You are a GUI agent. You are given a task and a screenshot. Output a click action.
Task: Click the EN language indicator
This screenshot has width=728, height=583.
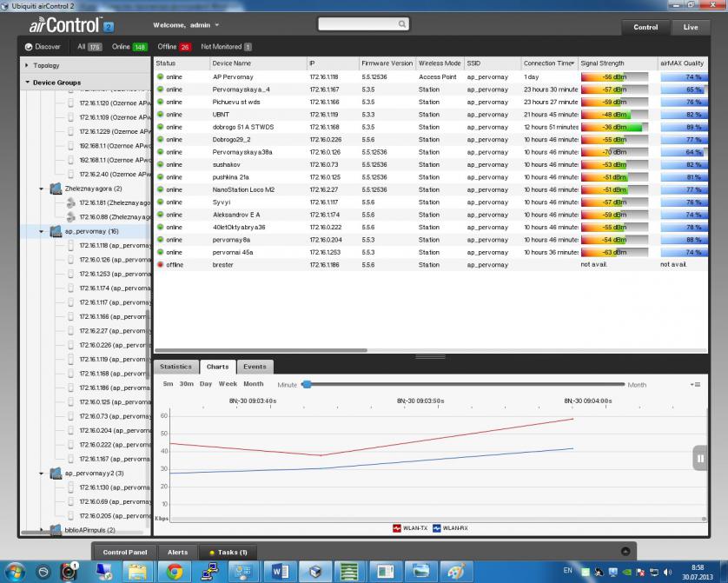point(567,571)
